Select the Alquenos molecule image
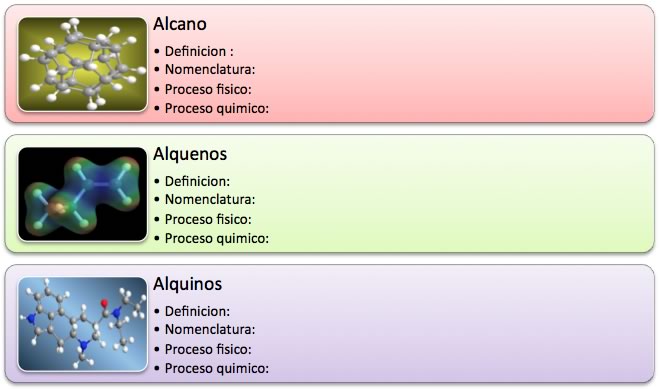The height and width of the screenshot is (389, 660). point(82,194)
